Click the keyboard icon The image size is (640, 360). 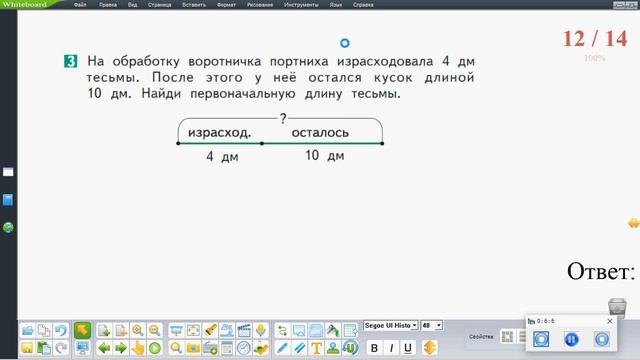(210, 348)
